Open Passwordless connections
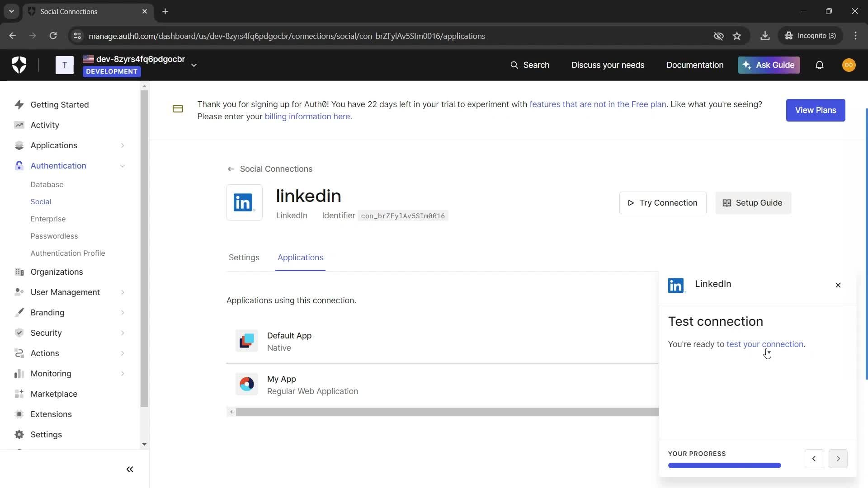Screen dimensions: 868x488 pyautogui.click(x=54, y=236)
